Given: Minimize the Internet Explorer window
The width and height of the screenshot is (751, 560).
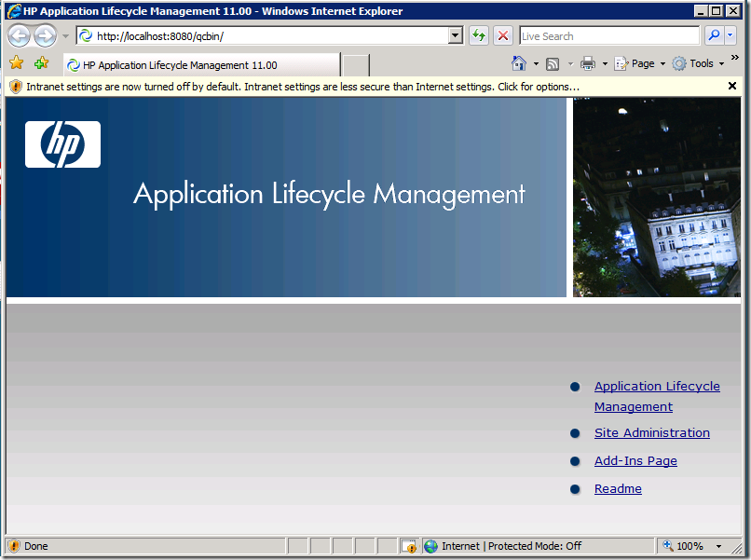Looking at the screenshot, I should coord(701,10).
